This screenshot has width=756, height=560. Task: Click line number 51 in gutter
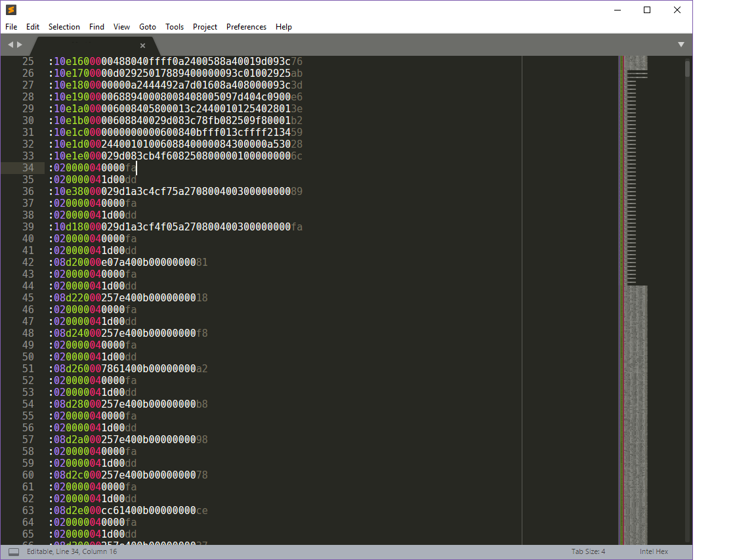click(x=28, y=368)
